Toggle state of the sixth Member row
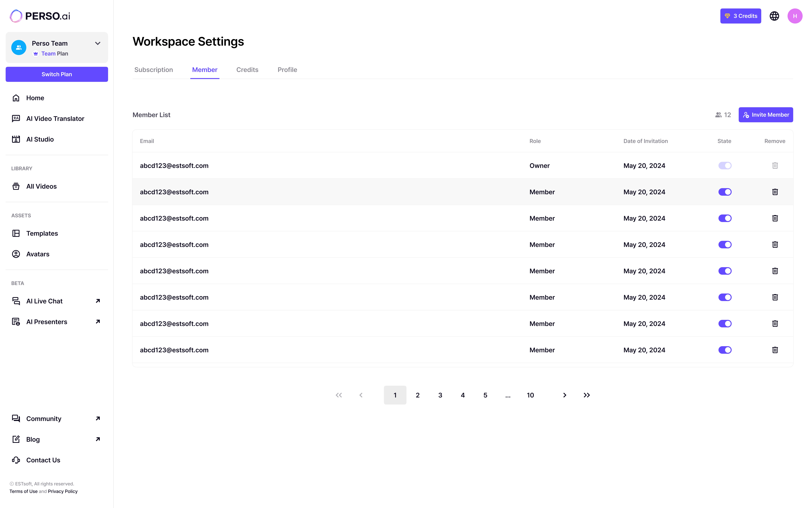This screenshot has height=508, width=812. (x=725, y=323)
